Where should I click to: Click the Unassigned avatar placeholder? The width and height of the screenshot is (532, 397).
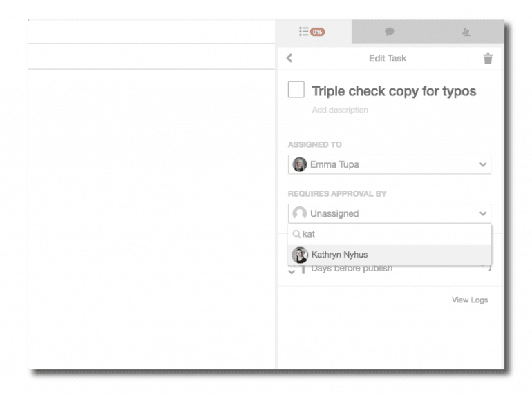coord(300,214)
